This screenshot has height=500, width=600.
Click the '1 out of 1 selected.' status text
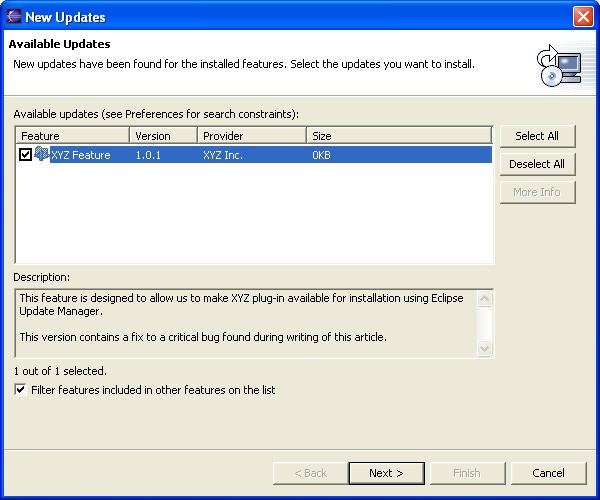tap(60, 371)
